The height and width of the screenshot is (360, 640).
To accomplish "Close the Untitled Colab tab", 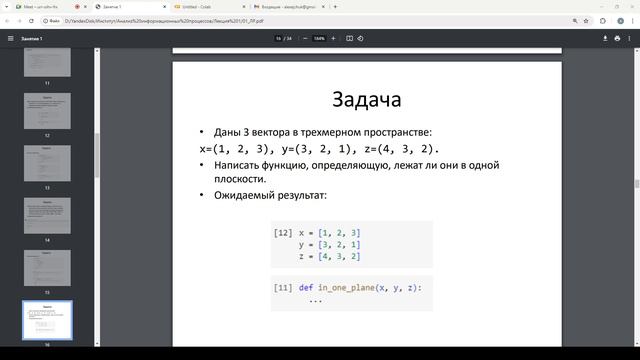I will [244, 7].
